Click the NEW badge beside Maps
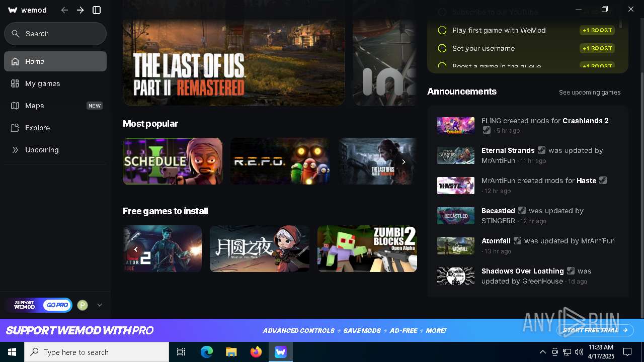 (95, 106)
